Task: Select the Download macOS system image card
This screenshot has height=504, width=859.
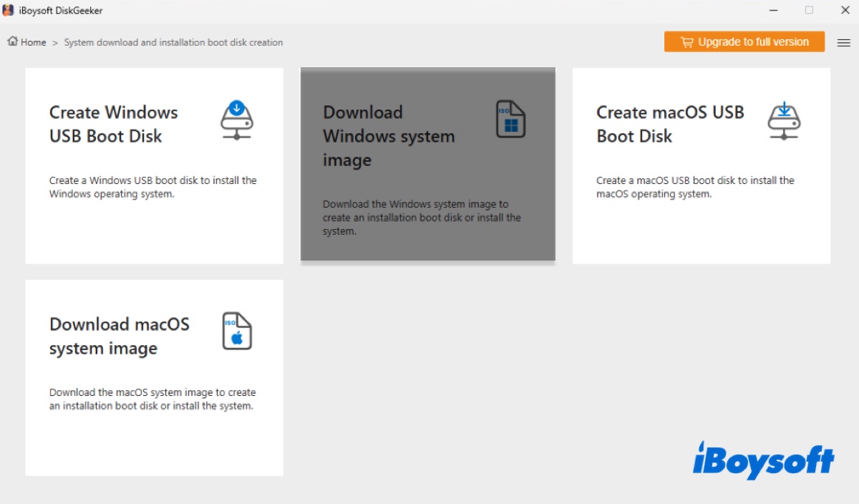Action: point(154,377)
